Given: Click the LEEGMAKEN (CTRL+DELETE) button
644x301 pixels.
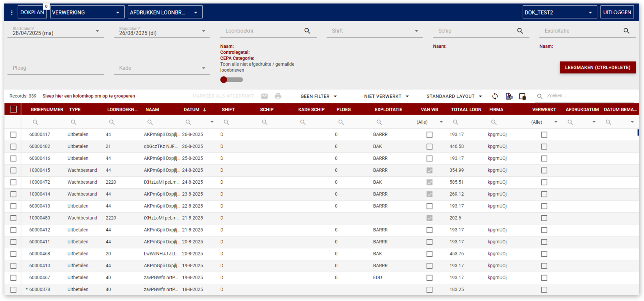Looking at the screenshot, I should point(597,68).
